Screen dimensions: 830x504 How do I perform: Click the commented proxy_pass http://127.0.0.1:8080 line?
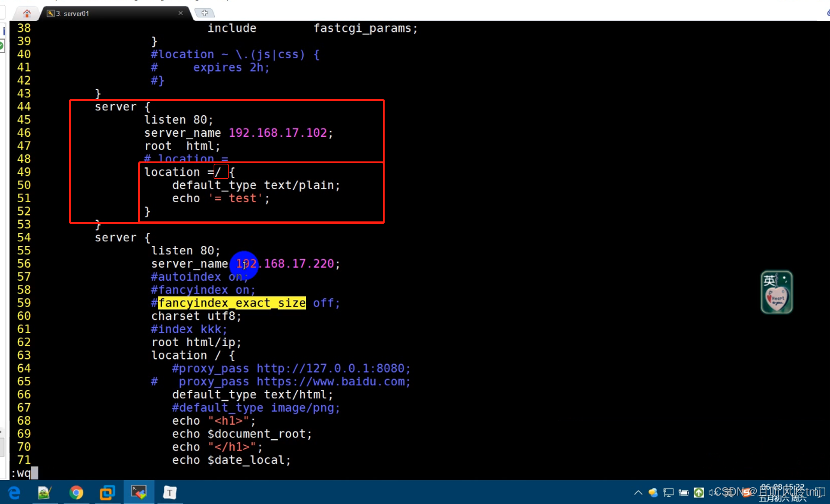click(292, 368)
